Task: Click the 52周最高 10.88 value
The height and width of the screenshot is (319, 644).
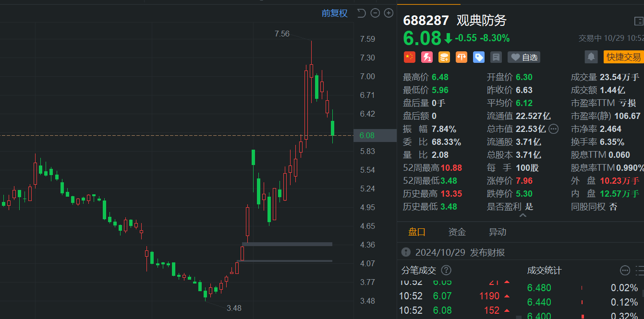Action: pyautogui.click(x=451, y=168)
